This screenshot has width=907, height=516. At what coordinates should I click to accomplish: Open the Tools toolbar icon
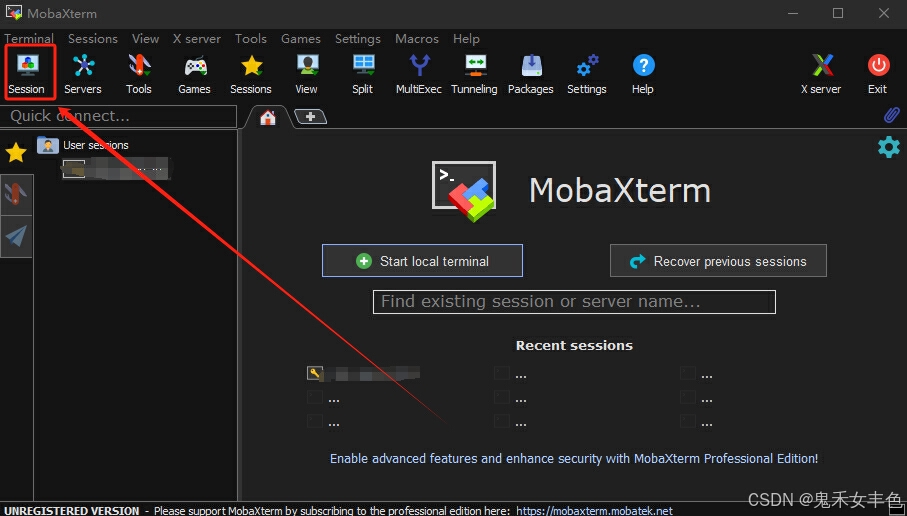(x=139, y=74)
